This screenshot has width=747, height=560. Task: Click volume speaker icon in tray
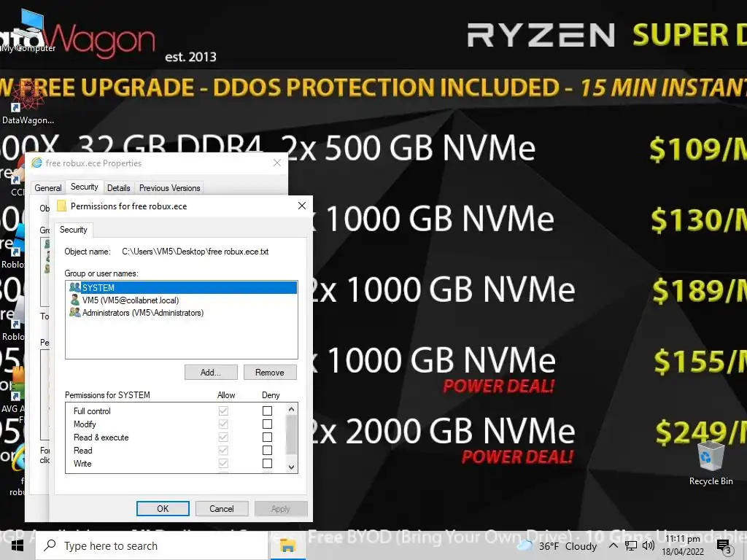coord(648,545)
